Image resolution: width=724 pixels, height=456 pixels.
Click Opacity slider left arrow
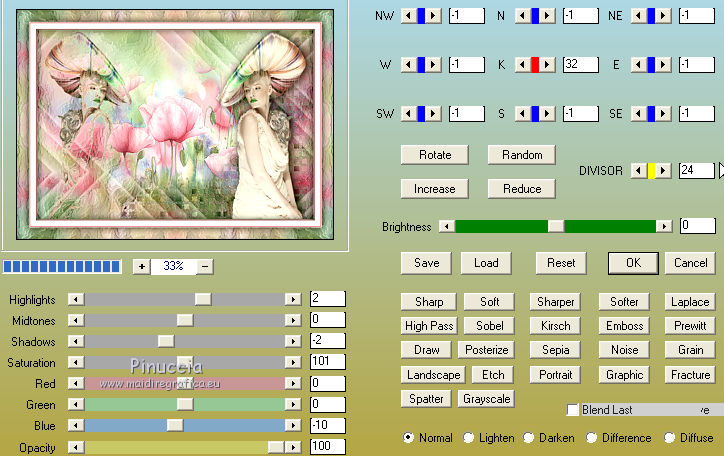pos(76,447)
